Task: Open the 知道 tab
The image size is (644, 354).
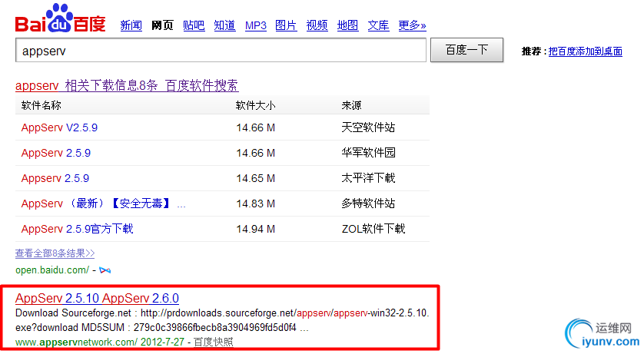Action: (224, 25)
